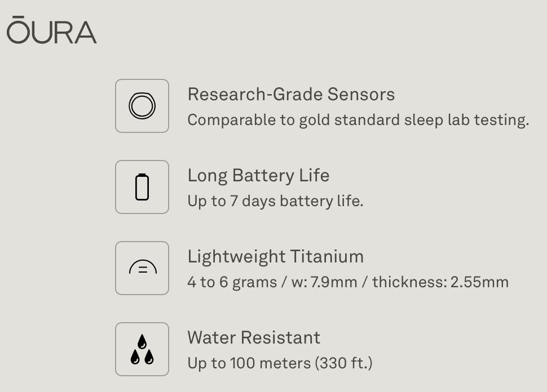This screenshot has height=392, width=547.
Task: Select the battery icon
Action: 142,187
